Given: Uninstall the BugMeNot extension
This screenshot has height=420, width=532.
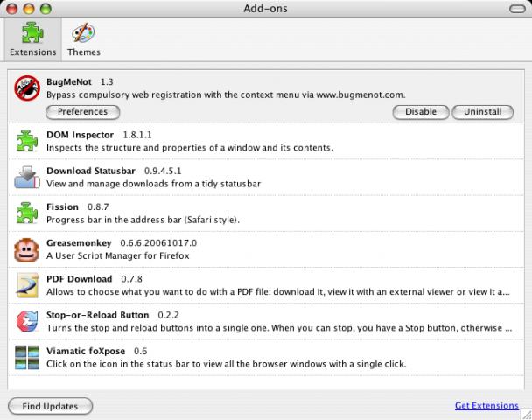Looking at the screenshot, I should tap(482, 112).
